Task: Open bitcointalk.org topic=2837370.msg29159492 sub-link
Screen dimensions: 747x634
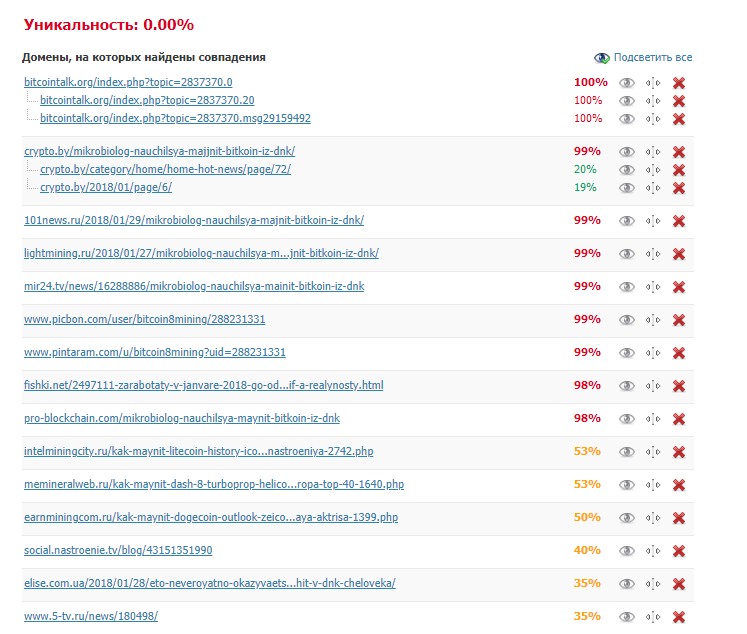Action: (x=175, y=118)
